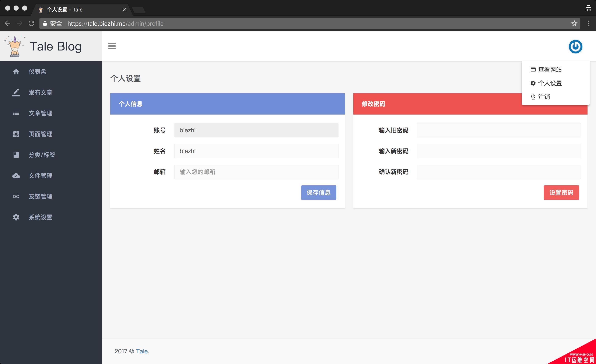The image size is (596, 364).
Task: Click the 设置密码 button
Action: pos(561,193)
